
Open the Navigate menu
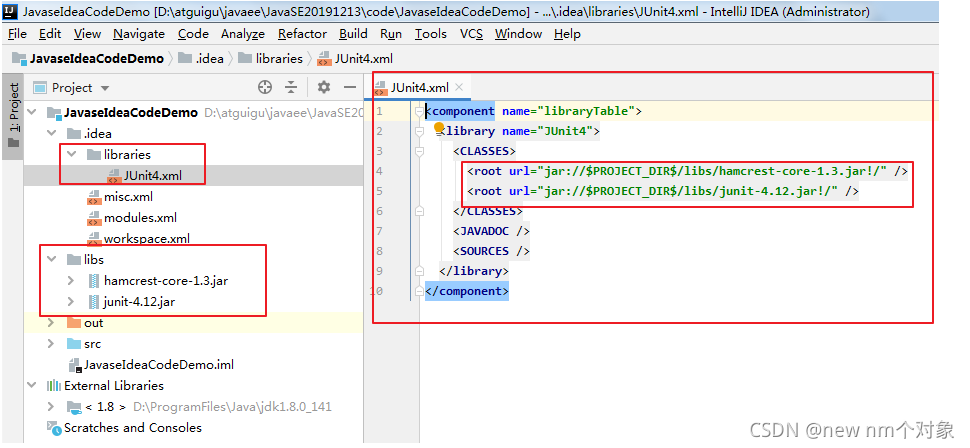pyautogui.click(x=139, y=34)
